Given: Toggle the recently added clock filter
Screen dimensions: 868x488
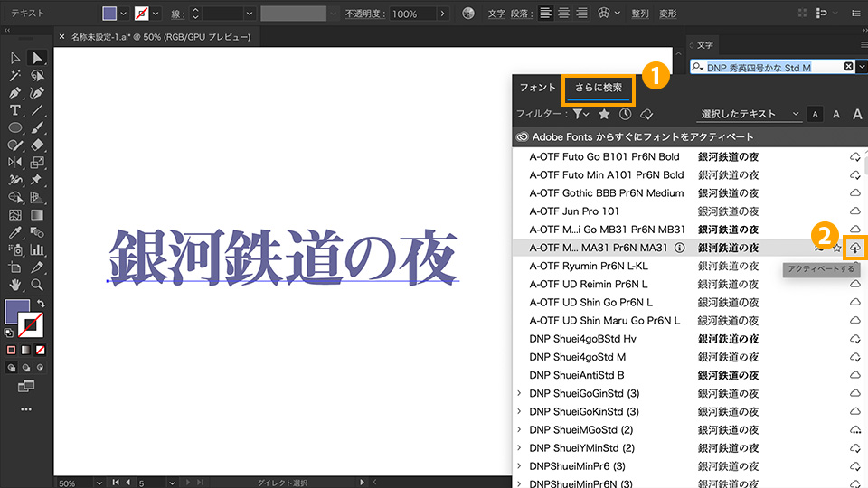Looking at the screenshot, I should [625, 114].
